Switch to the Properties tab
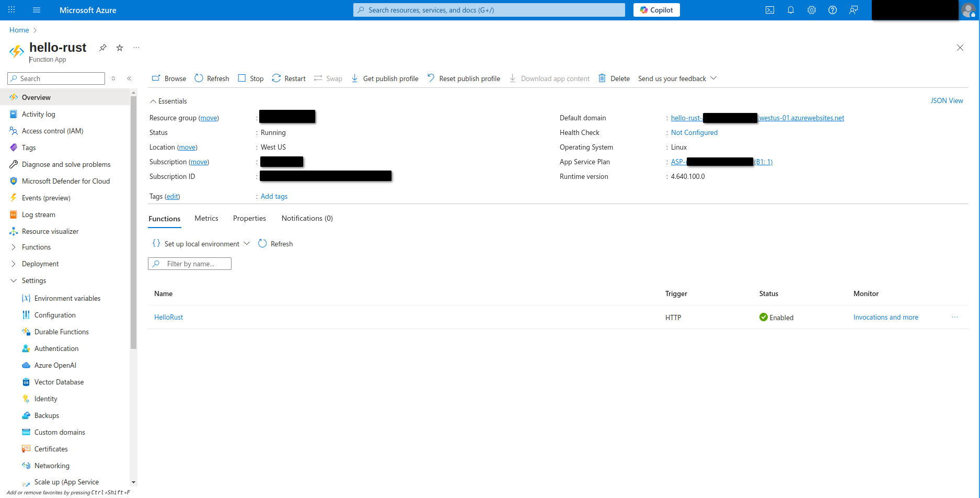Viewport: 980px width, 498px height. pos(249,219)
